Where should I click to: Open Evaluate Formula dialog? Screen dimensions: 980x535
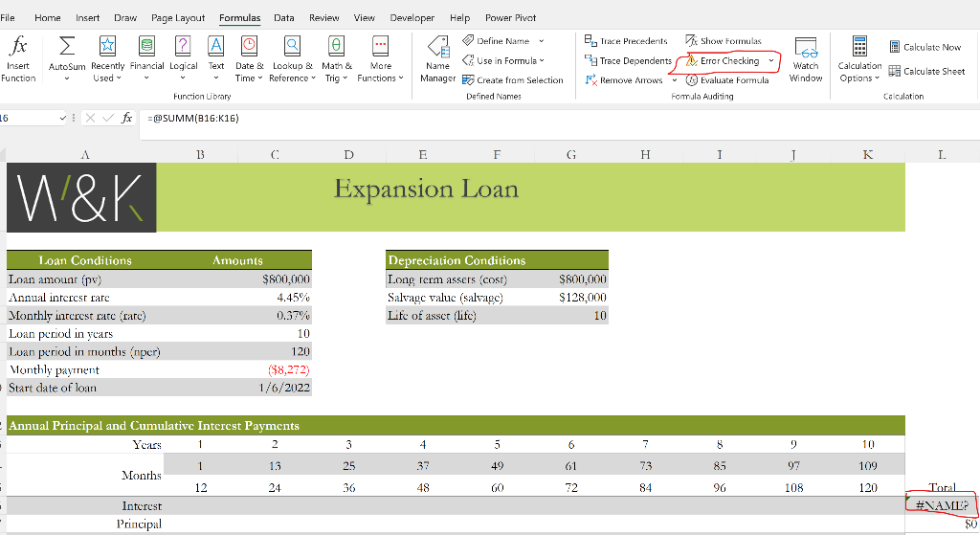point(727,80)
